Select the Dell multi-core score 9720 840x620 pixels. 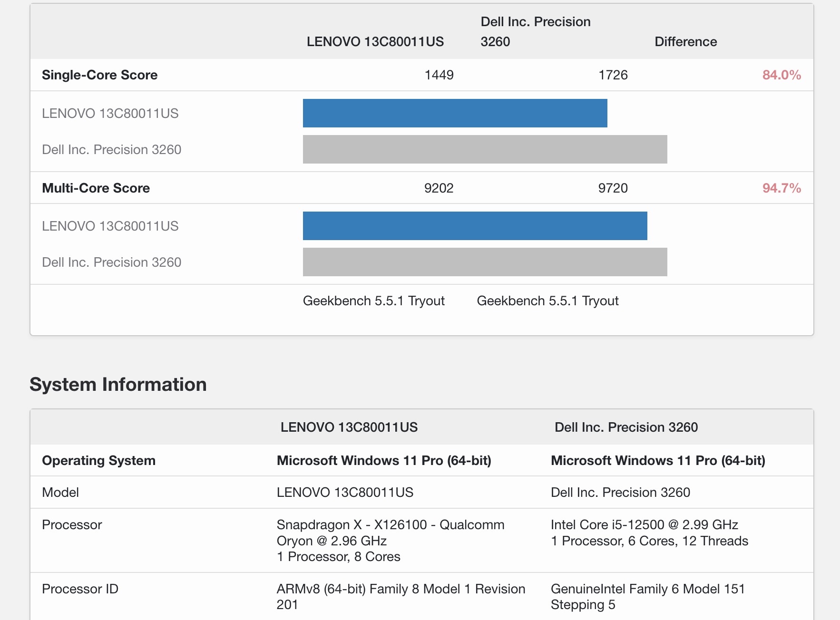pyautogui.click(x=613, y=188)
